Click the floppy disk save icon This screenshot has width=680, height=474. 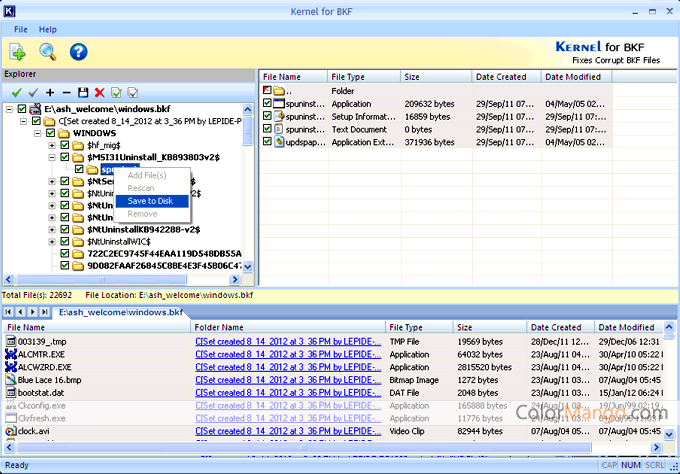tap(83, 92)
